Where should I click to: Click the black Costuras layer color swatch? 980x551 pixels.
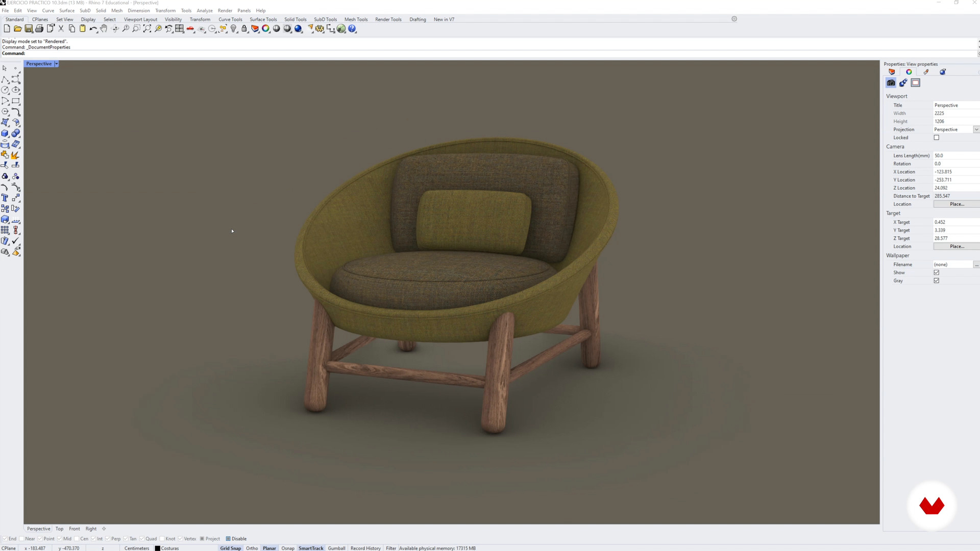pyautogui.click(x=157, y=548)
